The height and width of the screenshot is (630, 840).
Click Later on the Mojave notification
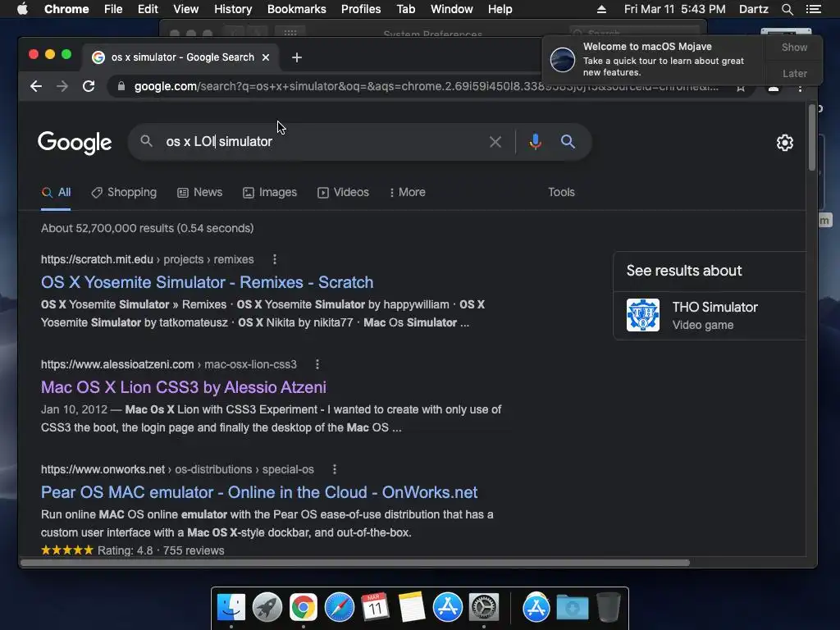pyautogui.click(x=794, y=73)
